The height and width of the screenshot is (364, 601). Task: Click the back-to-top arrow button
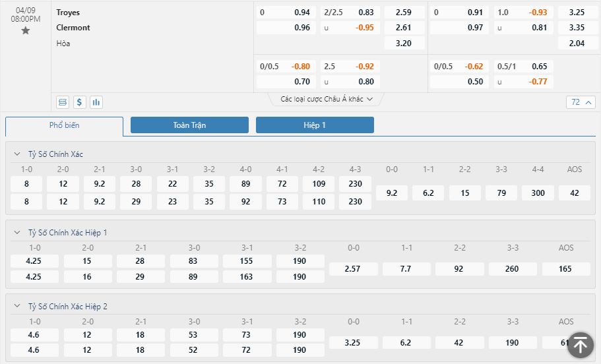click(581, 345)
